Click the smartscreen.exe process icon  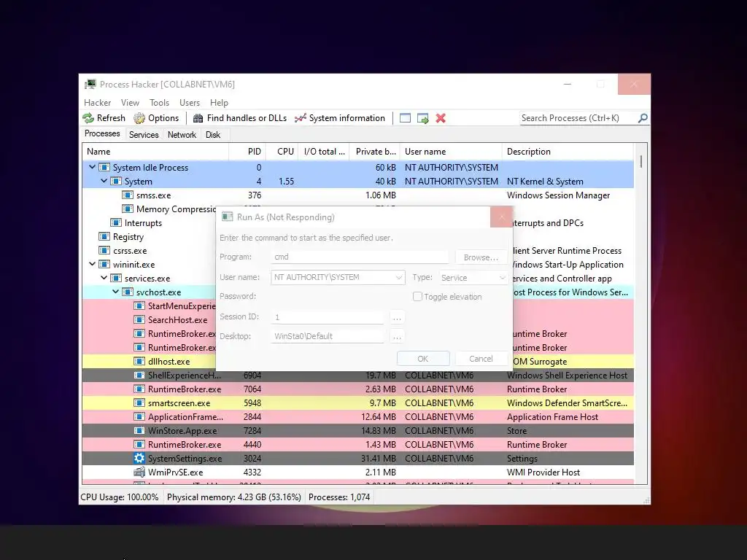point(139,402)
